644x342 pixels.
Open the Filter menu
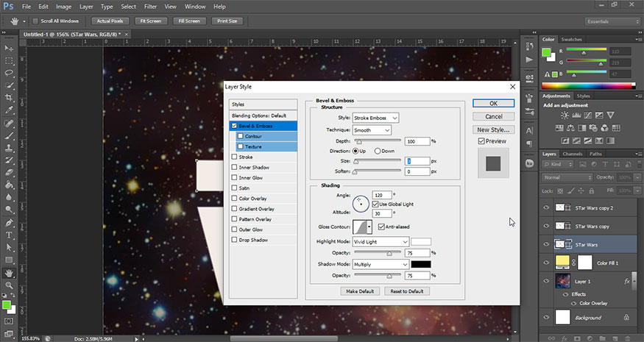150,7
